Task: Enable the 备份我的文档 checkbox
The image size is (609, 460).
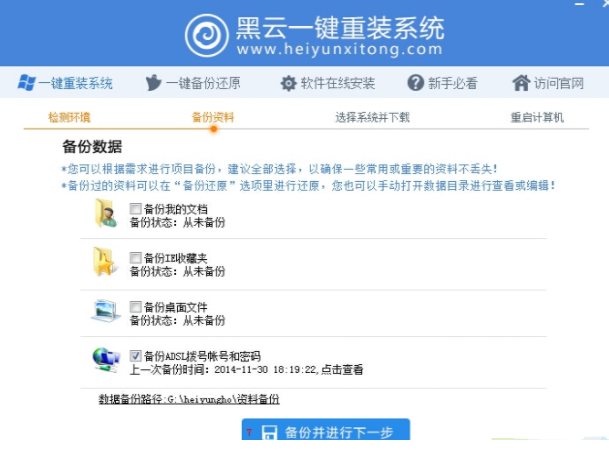Action: pos(135,209)
